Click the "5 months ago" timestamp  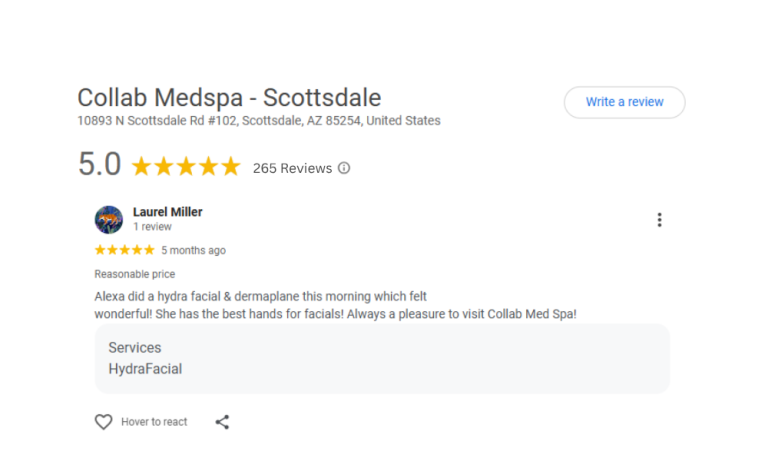tap(193, 250)
